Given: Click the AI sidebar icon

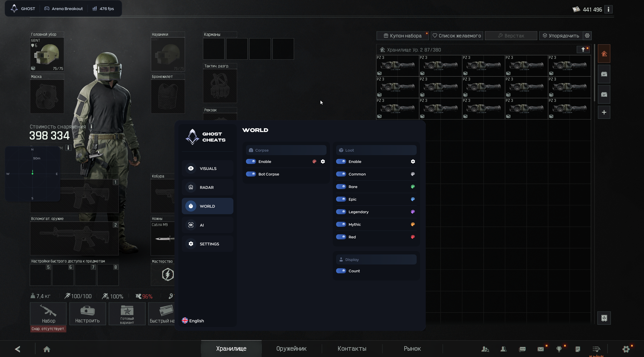Looking at the screenshot, I should (191, 225).
